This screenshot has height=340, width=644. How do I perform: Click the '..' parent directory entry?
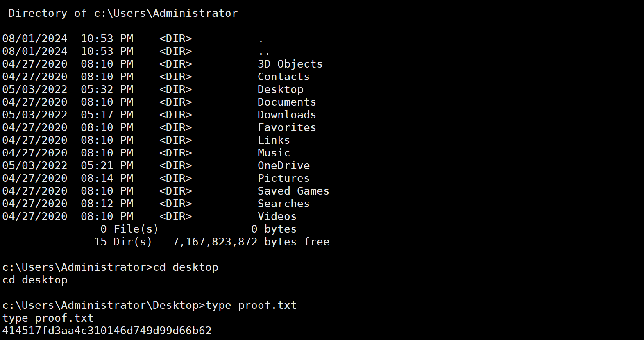click(264, 53)
